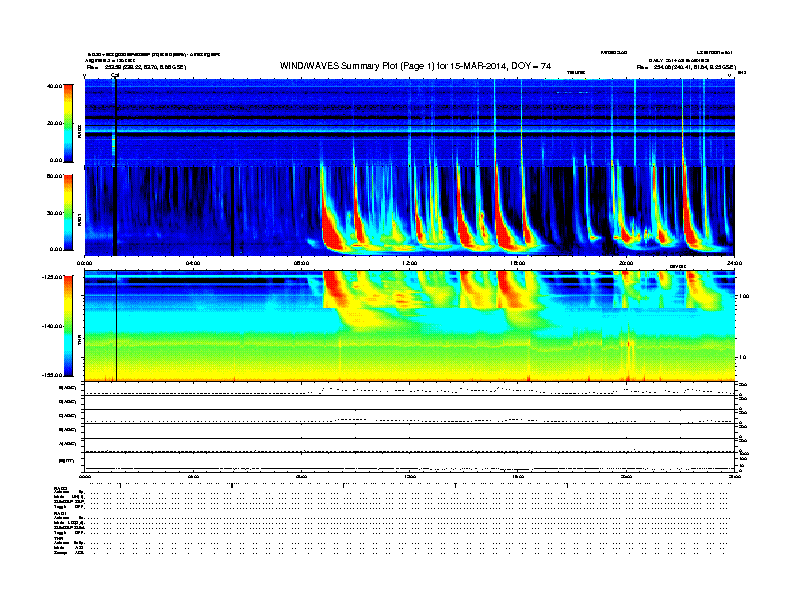792x612 pixels.
Task: Click the 12:00 label on bottom time axis
Action: tap(410, 476)
